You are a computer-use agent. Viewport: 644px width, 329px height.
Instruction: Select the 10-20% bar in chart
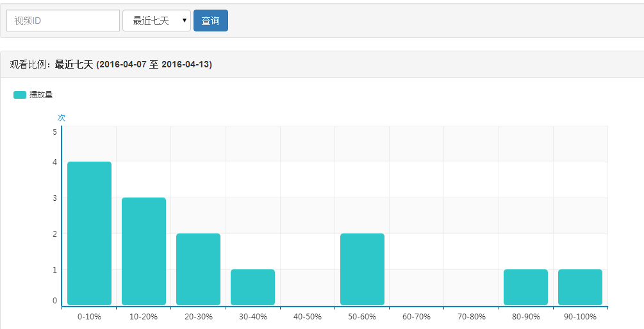coord(144,251)
